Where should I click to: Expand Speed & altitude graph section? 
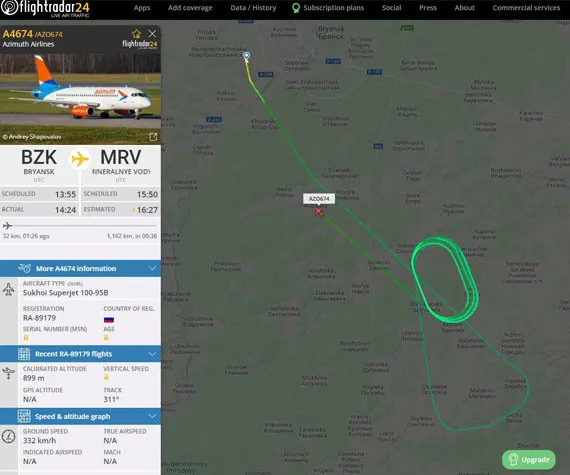pyautogui.click(x=80, y=416)
